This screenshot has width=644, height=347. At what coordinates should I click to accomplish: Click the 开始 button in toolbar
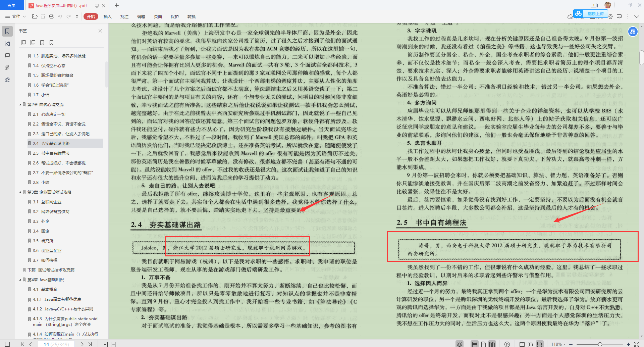(x=91, y=16)
